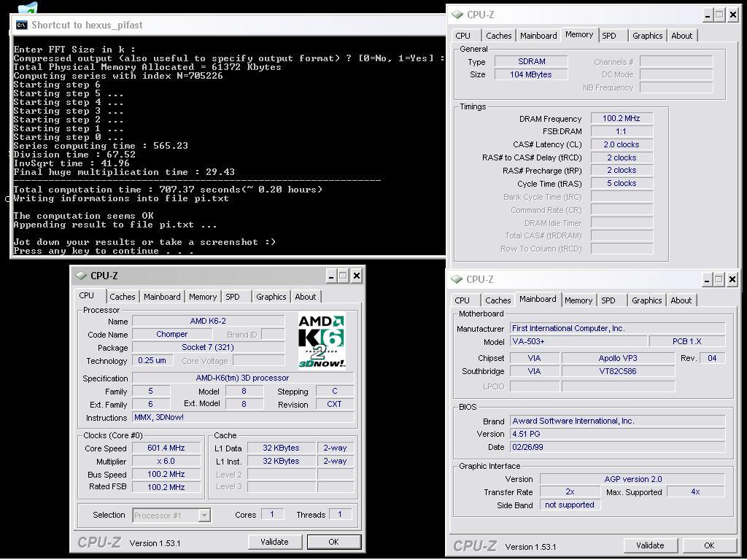Click the Total computation time line in console
Screen dimensions: 747x560
click(x=168, y=190)
